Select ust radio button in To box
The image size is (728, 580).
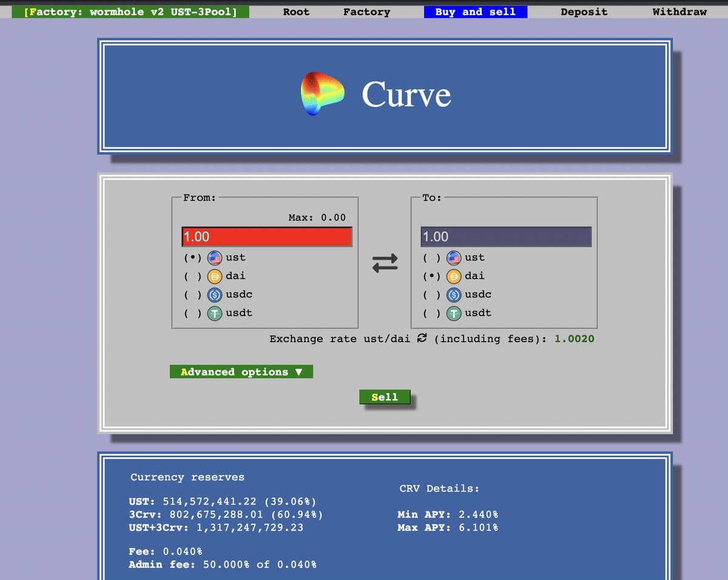point(432,258)
